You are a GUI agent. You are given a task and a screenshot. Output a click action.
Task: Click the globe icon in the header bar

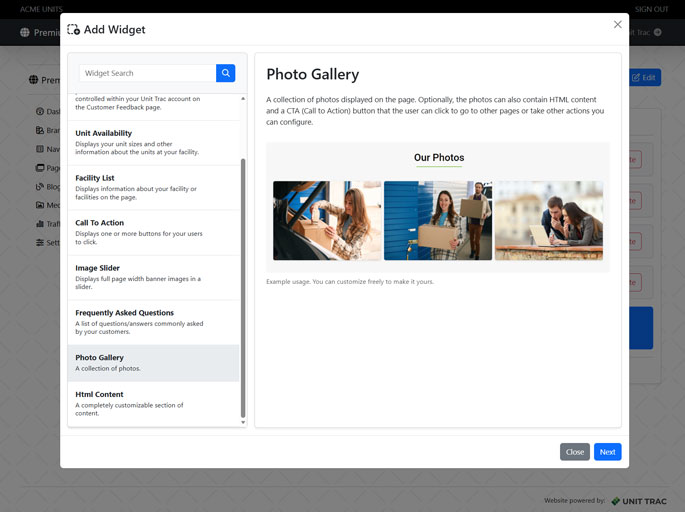25,32
